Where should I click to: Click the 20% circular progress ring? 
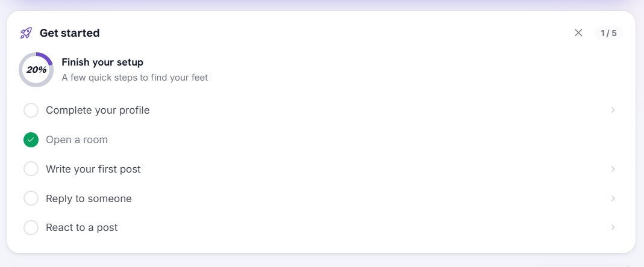(x=36, y=70)
